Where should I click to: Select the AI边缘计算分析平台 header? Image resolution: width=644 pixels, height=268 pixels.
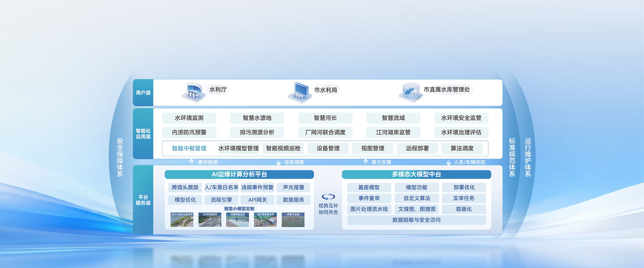click(239, 174)
